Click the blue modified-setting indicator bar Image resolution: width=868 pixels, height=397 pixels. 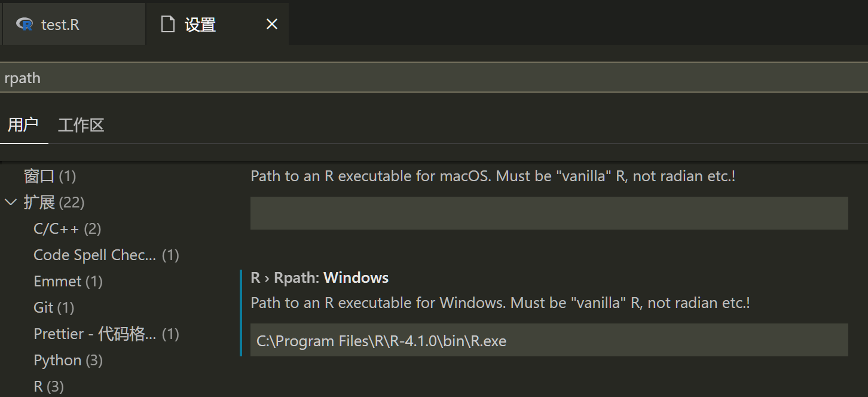coord(242,311)
